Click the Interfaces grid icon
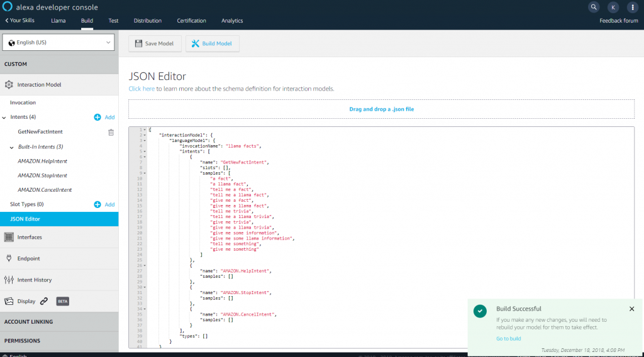 [9, 237]
